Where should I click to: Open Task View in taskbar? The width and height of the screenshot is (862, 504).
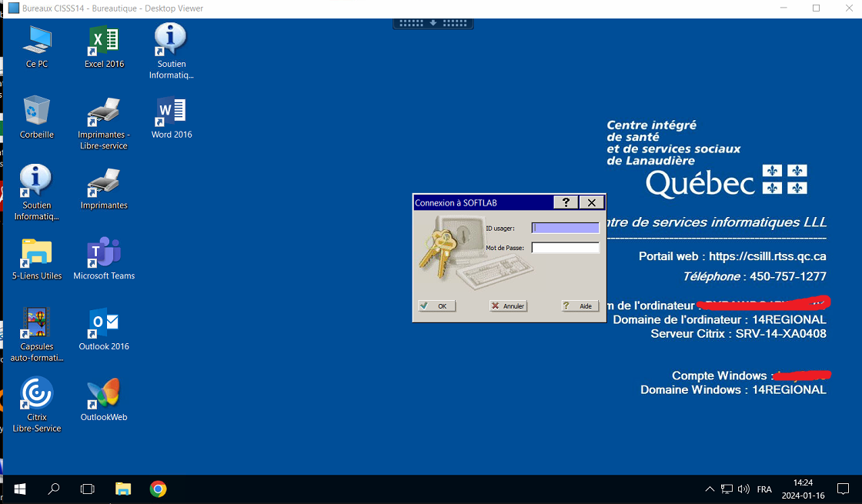coord(88,489)
